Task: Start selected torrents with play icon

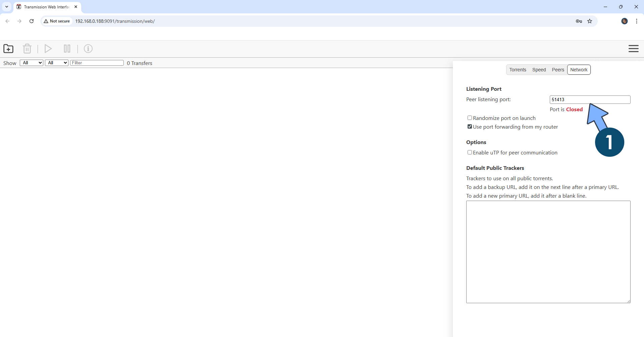Action: (x=48, y=49)
